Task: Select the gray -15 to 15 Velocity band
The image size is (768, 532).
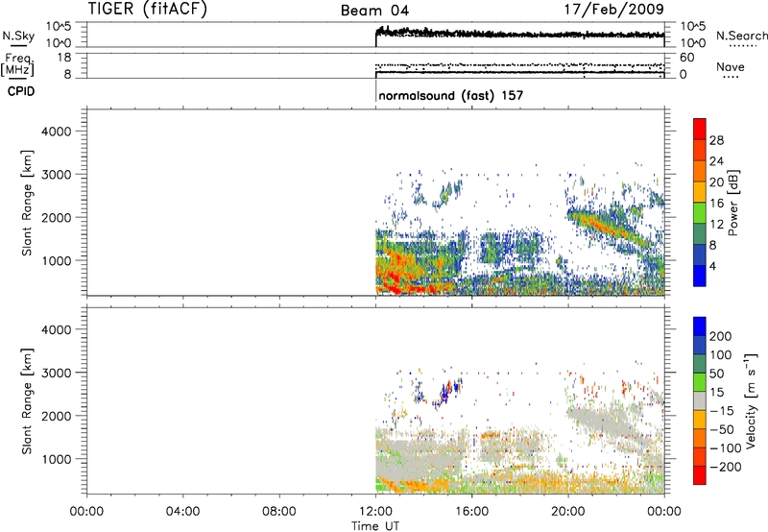Action: click(x=700, y=400)
